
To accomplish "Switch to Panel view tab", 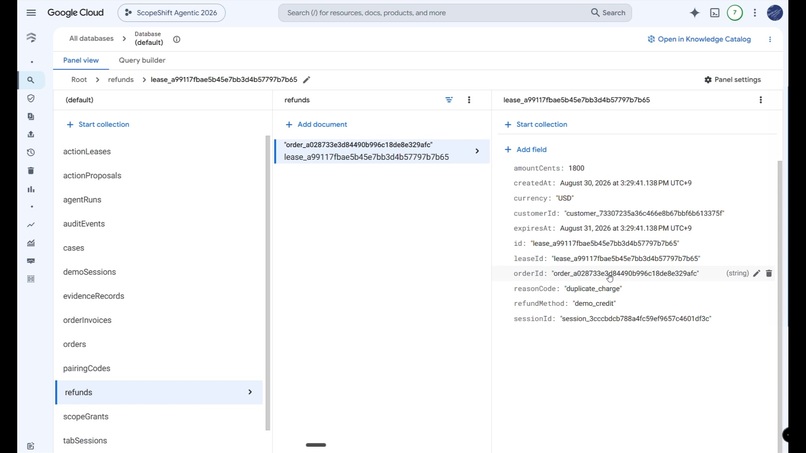I will [x=81, y=60].
